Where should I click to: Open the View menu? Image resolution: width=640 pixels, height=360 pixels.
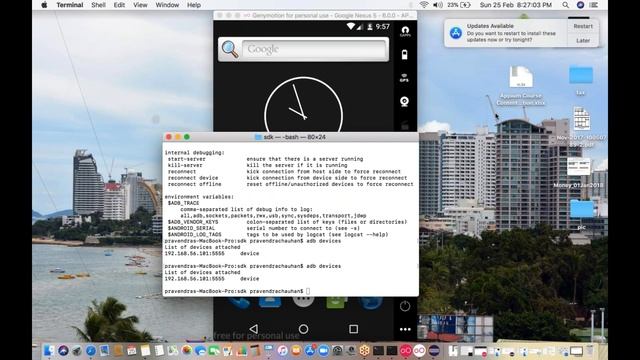(x=140, y=5)
